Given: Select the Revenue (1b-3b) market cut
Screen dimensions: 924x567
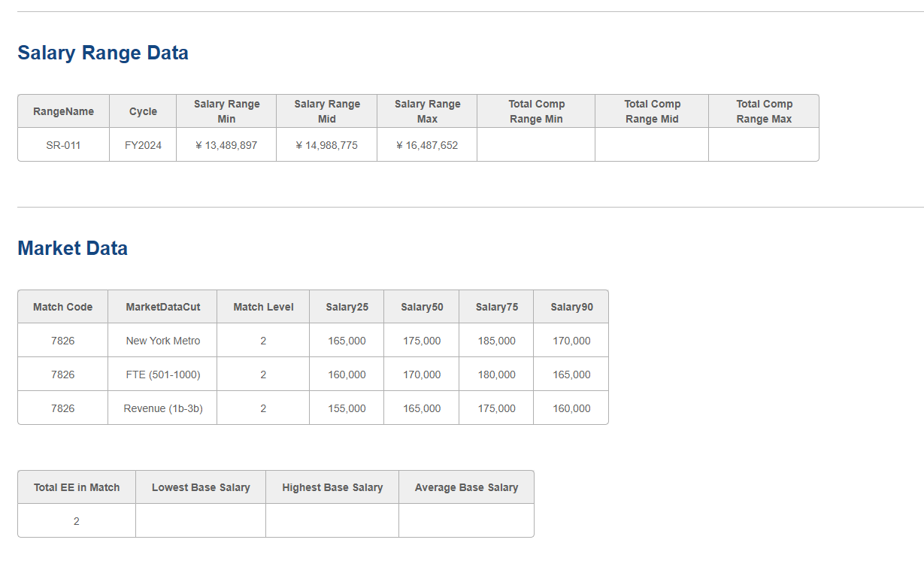Looking at the screenshot, I should (162, 408).
